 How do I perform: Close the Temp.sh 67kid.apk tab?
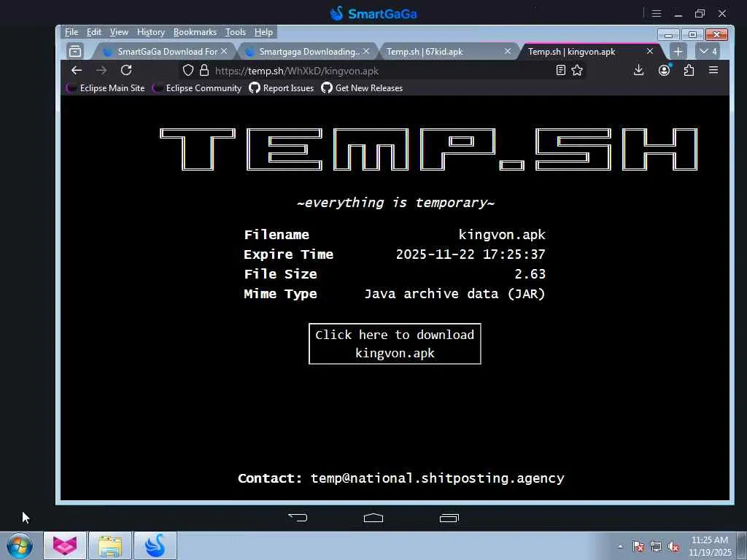click(508, 51)
